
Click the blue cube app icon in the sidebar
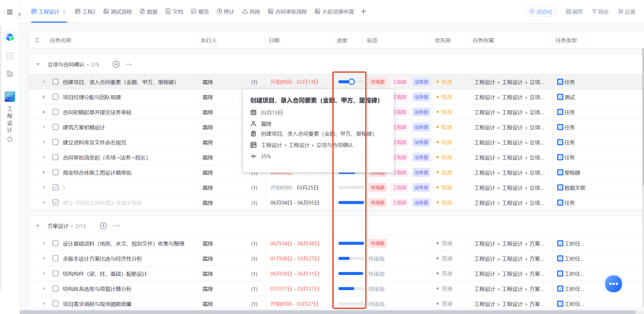point(10,37)
